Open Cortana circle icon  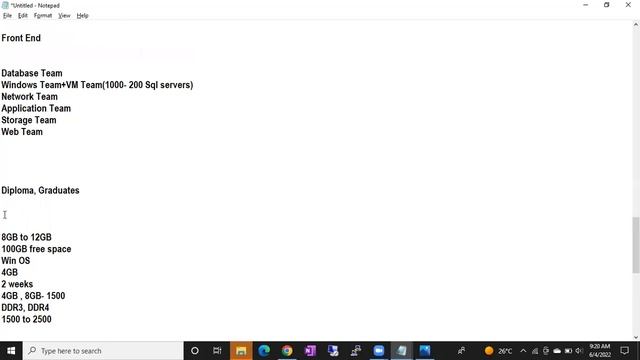point(195,351)
